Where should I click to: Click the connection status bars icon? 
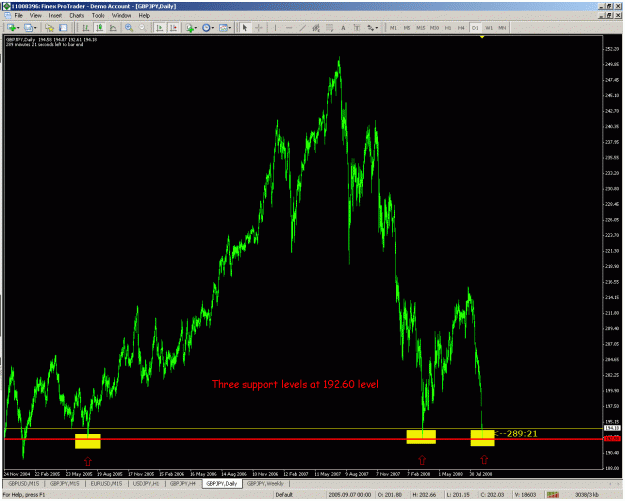click(x=552, y=495)
